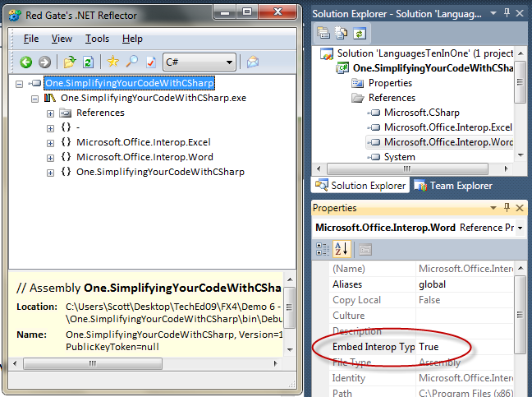Click the Alphabetical A-Z sort icon
532x397 pixels.
(342, 248)
